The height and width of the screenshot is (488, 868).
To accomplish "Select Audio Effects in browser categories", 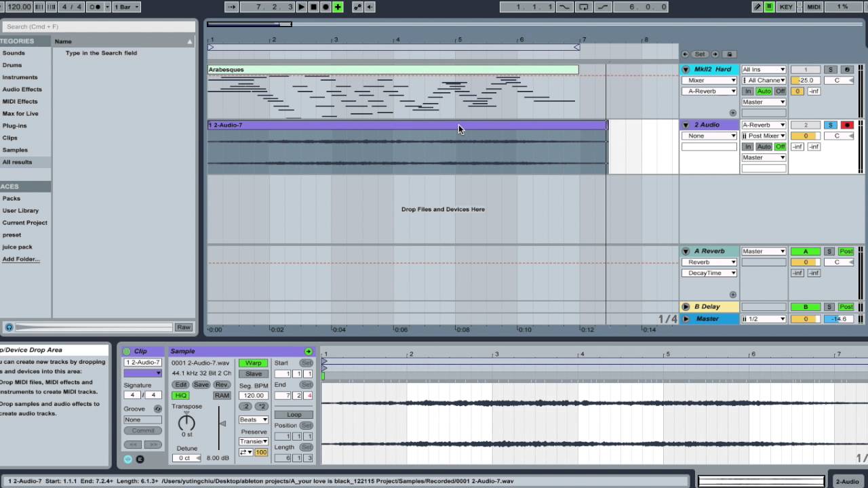I will click(x=22, y=89).
